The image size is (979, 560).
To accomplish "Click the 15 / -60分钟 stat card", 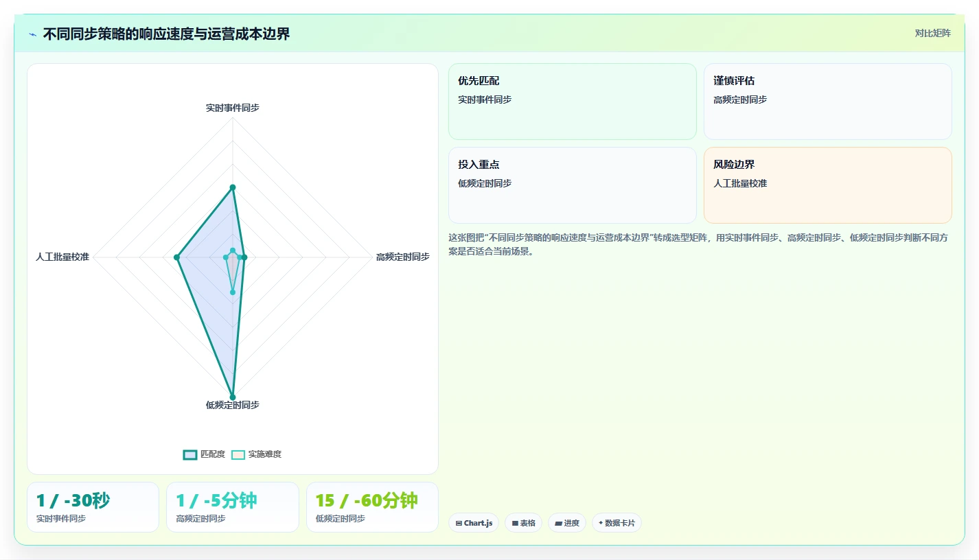I will (x=372, y=507).
